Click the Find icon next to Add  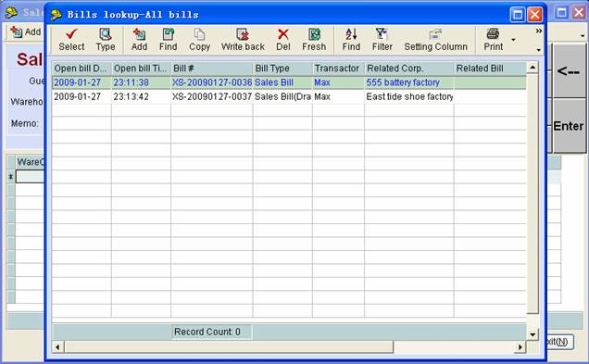pyautogui.click(x=168, y=34)
